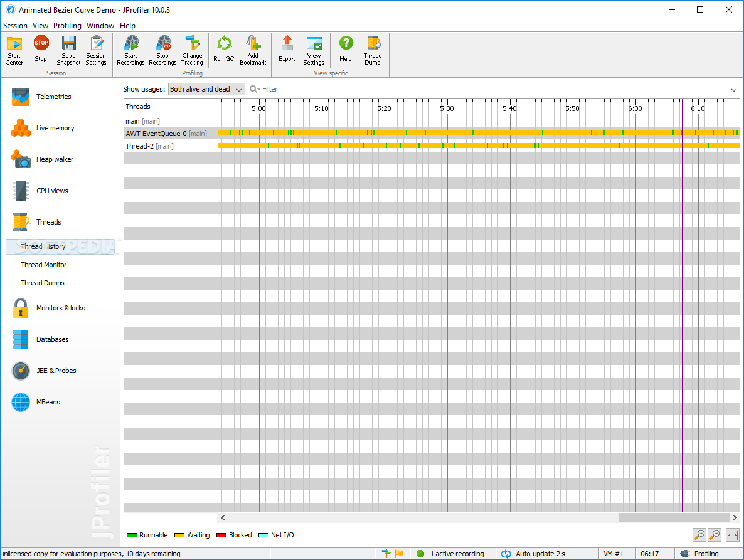Click the Net I/O cyan legend swatch
Screen dimensions: 744x560
pos(263,535)
